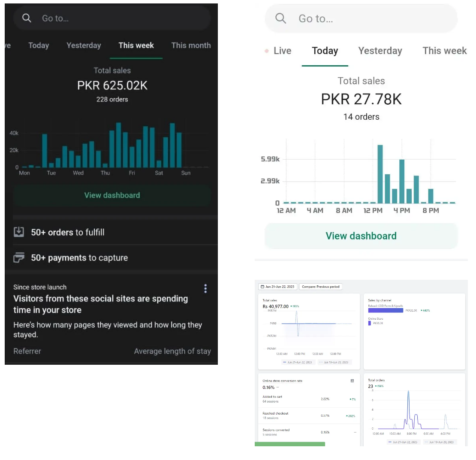Select the Yesterday tab in the light panel
Image resolution: width=476 pixels, height=460 pixels.
pyautogui.click(x=380, y=51)
